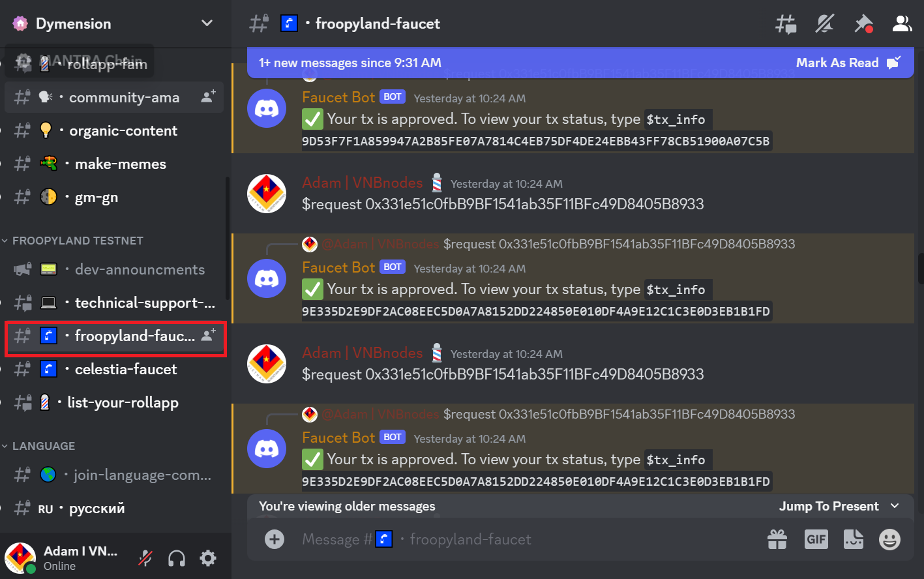The height and width of the screenshot is (579, 924).
Task: Open the emoji picker
Action: [x=889, y=539]
